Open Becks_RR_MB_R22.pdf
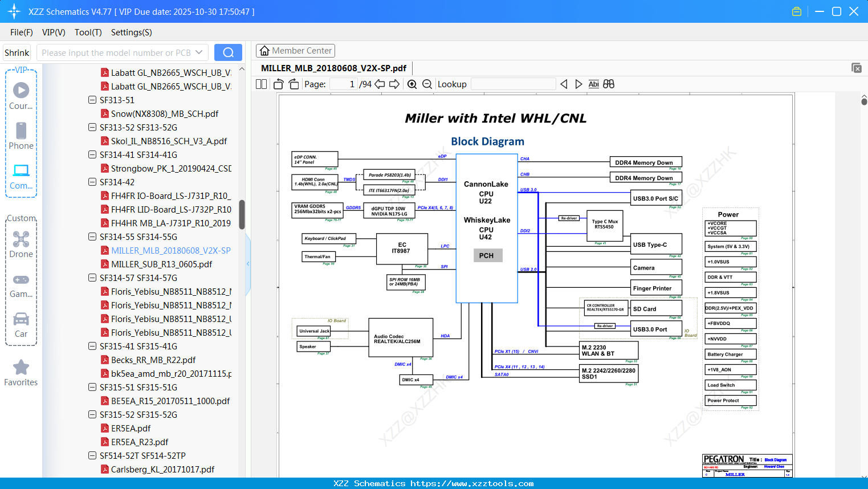 pyautogui.click(x=153, y=360)
